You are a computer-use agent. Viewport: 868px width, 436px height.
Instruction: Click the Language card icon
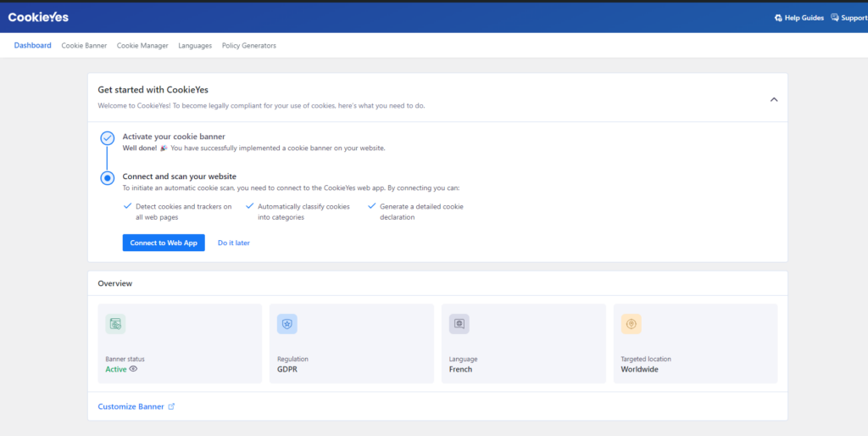[459, 324]
